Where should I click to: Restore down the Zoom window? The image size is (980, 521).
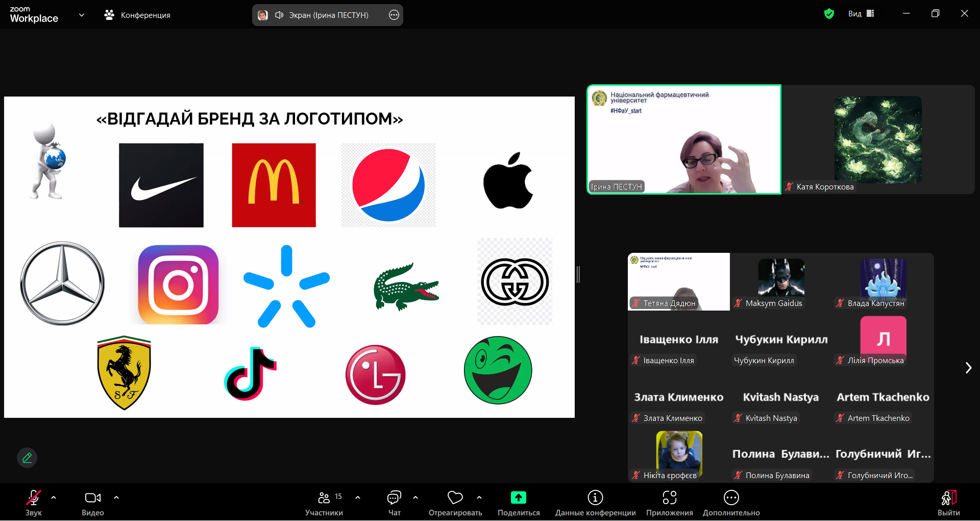click(935, 14)
